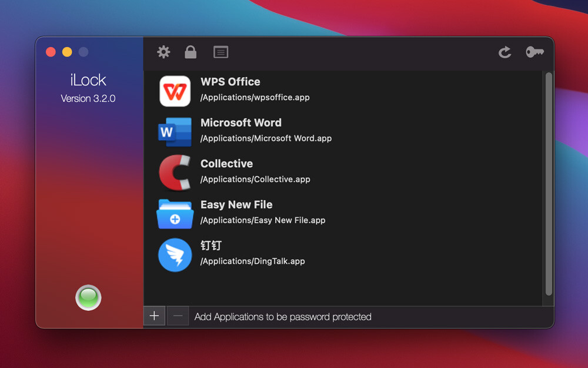Image resolution: width=588 pixels, height=368 pixels.
Task: Select the WPS Office title text
Action: click(x=230, y=81)
